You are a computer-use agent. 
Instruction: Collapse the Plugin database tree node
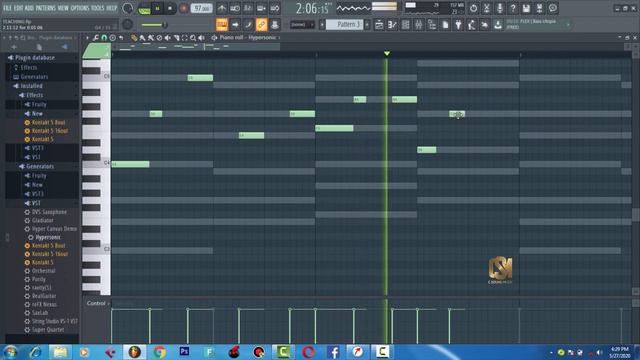(x=34, y=58)
